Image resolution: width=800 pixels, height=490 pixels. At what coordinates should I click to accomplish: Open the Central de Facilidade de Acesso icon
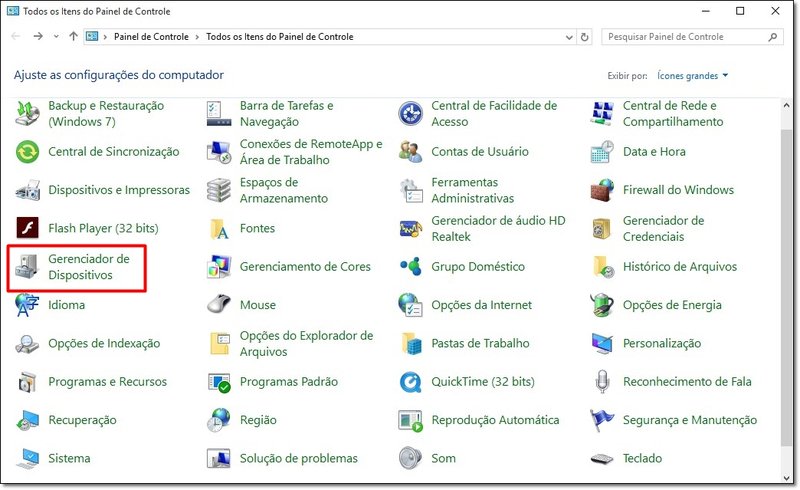pyautogui.click(x=410, y=113)
